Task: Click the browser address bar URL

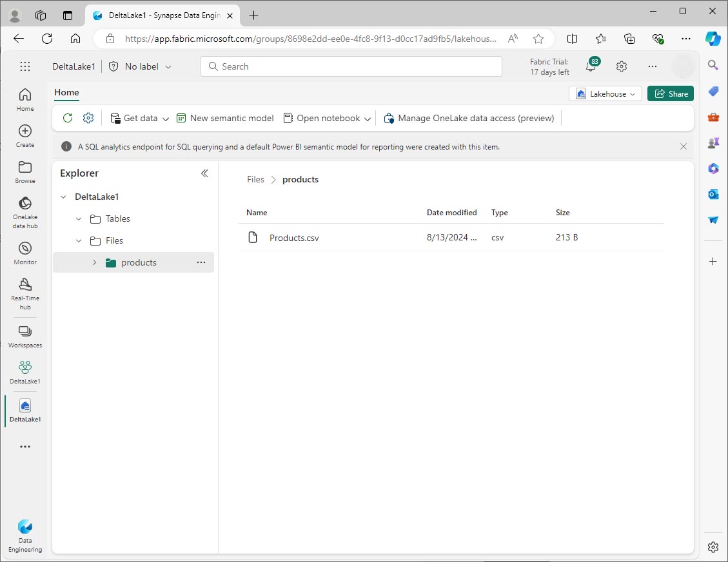Action: click(x=310, y=39)
